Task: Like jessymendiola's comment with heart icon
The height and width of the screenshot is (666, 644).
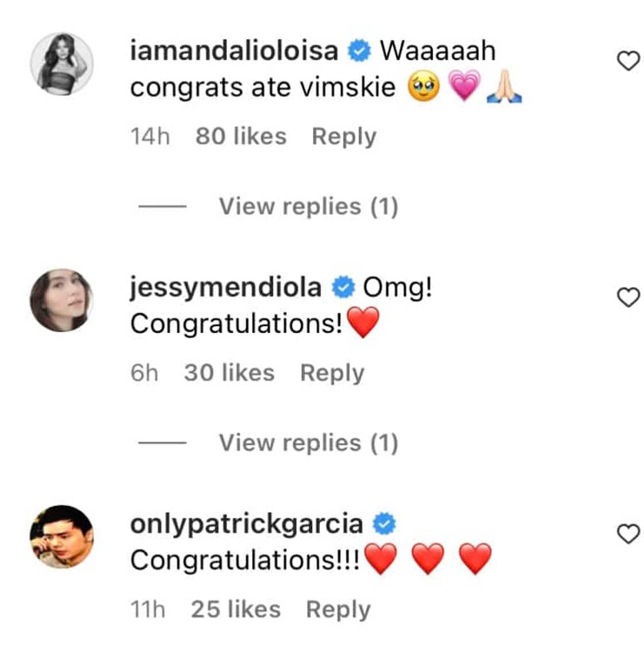Action: (628, 297)
